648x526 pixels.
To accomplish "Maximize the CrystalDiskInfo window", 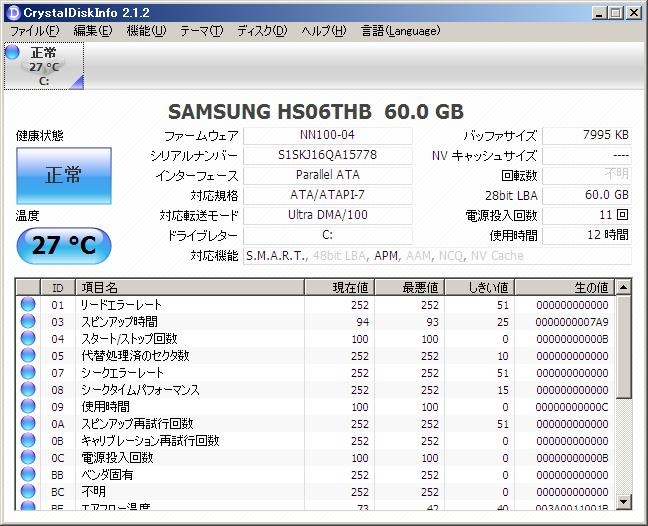I will [616, 13].
